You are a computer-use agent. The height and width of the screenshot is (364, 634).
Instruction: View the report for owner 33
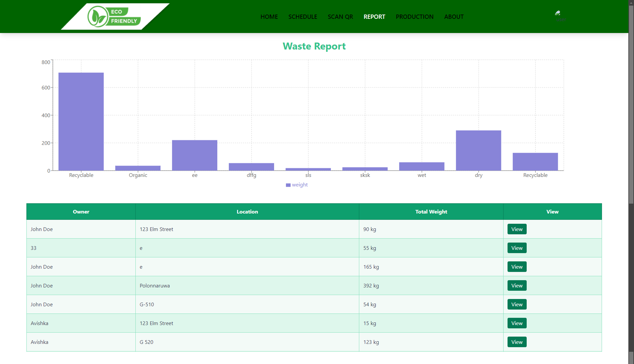[516, 248]
